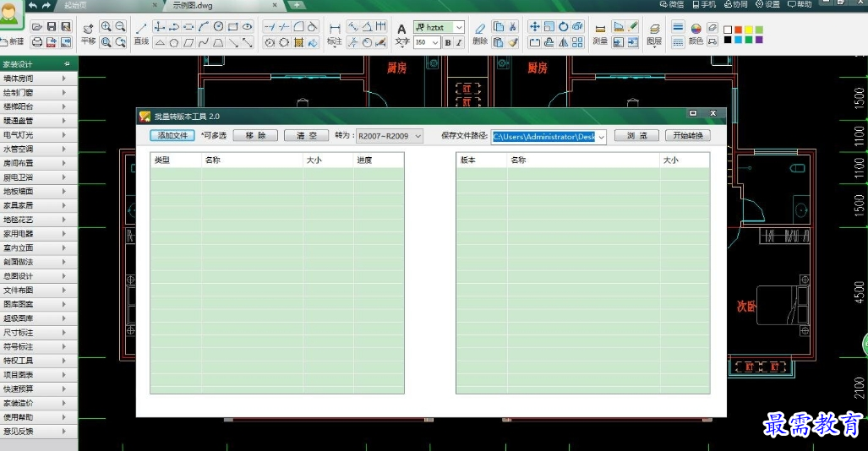This screenshot has width=868, height=451.
Task: Select the 平移 pan tool
Action: pos(88,34)
